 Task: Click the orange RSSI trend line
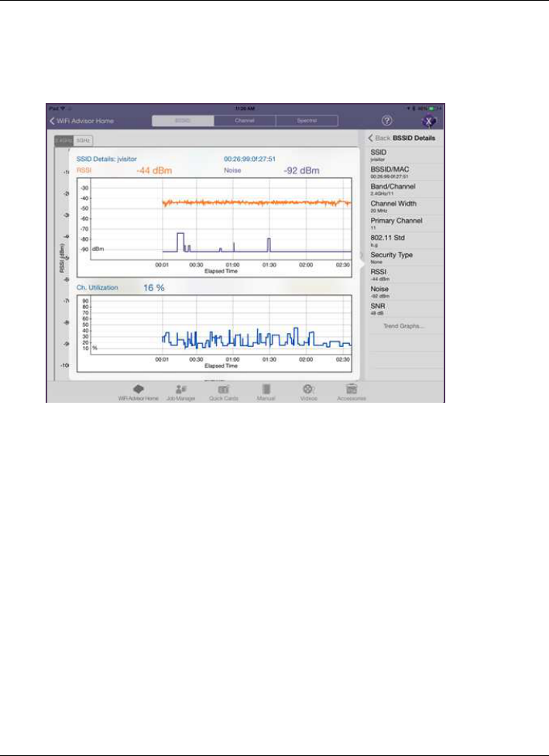point(256,203)
